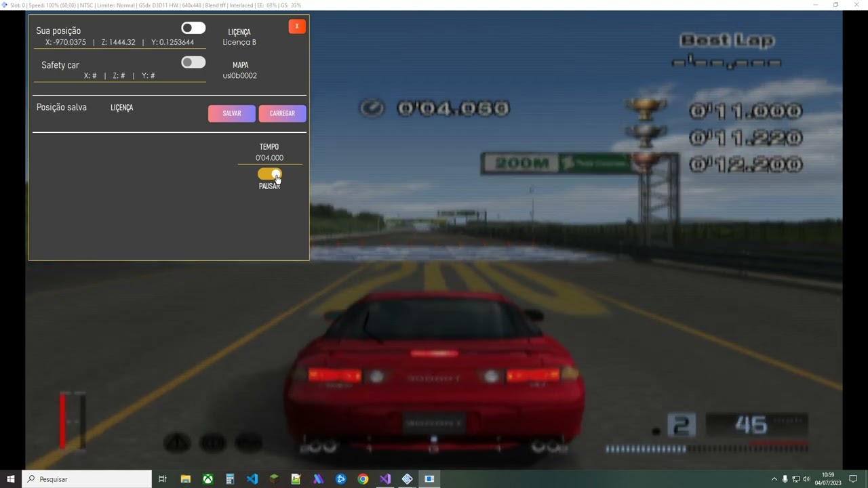The width and height of the screenshot is (868, 488).
Task: Open network settings tray icon
Action: (x=796, y=479)
